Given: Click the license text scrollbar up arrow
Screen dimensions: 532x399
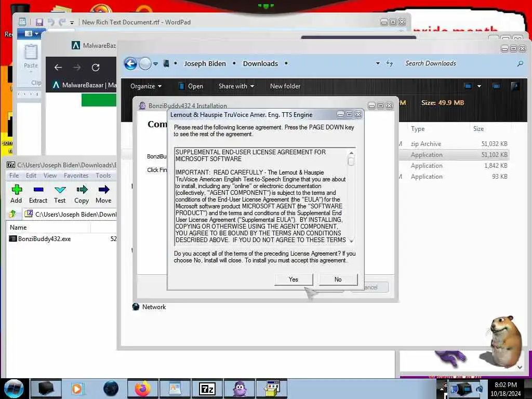Looking at the screenshot, I should [351, 153].
